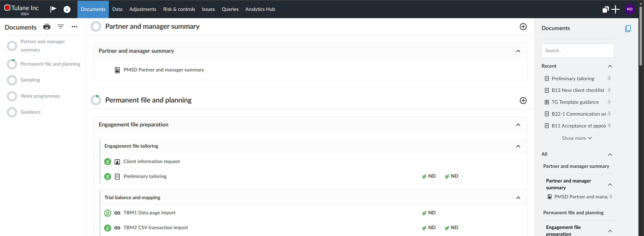Click green status check for TBM2 CSV transaction import
644x236 pixels.
tap(108, 228)
